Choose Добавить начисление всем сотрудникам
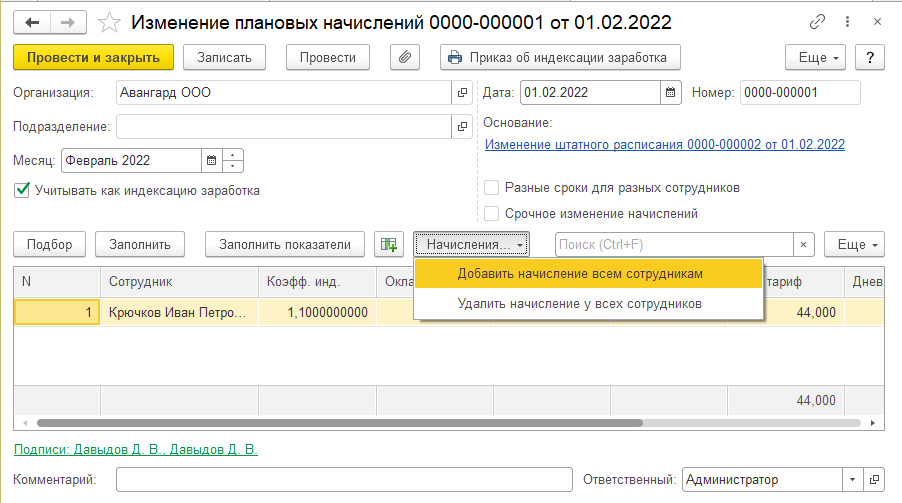 [x=580, y=273]
